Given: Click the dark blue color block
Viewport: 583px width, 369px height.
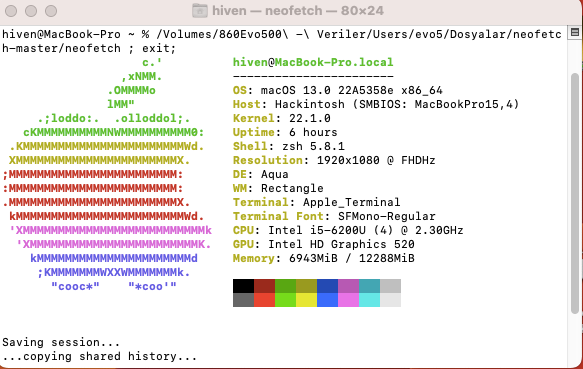Looking at the screenshot, I should pos(328,286).
